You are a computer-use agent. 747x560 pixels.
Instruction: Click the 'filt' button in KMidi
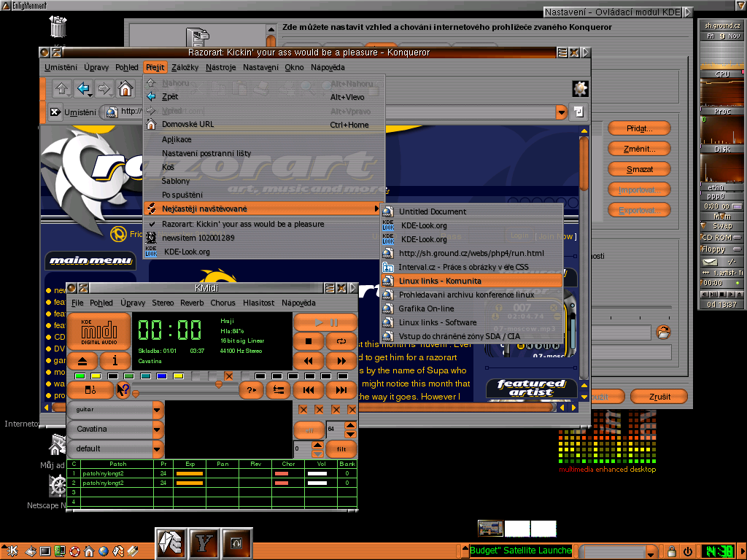click(341, 449)
